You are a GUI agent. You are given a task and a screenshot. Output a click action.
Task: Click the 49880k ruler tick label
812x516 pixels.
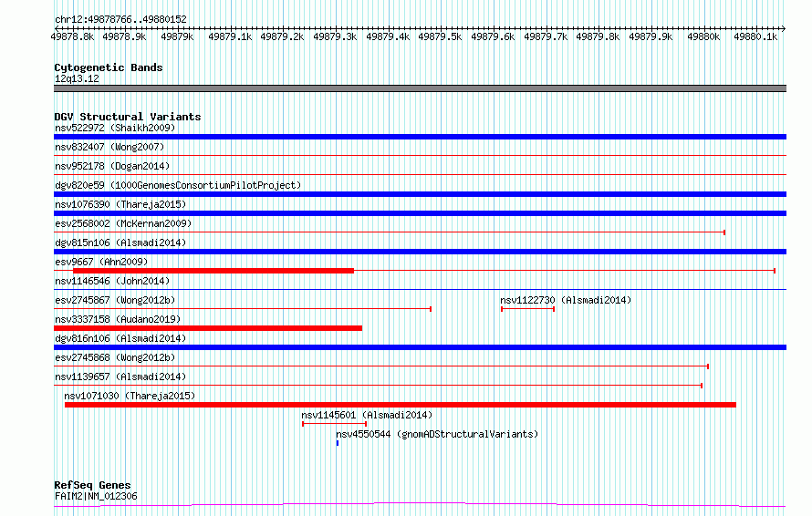tap(703, 36)
